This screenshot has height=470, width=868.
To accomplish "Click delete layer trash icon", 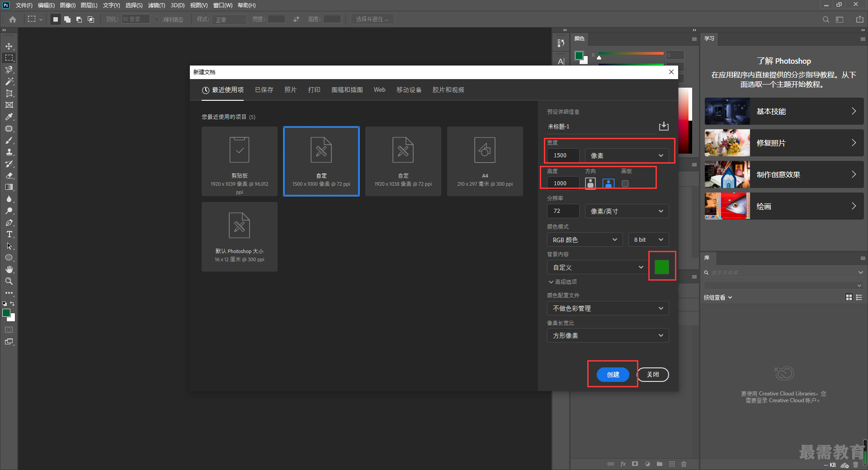I will coord(684,464).
